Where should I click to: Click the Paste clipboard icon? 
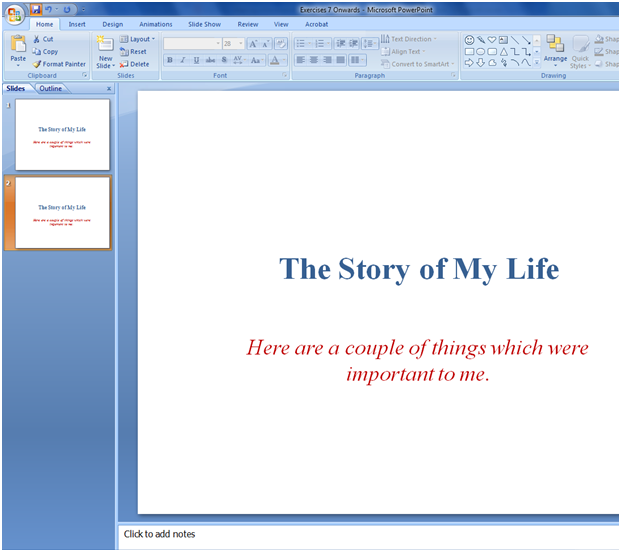tap(18, 44)
